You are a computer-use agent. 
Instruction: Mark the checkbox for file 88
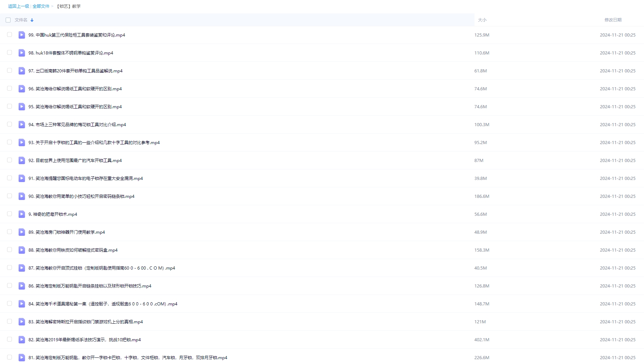(x=9, y=250)
